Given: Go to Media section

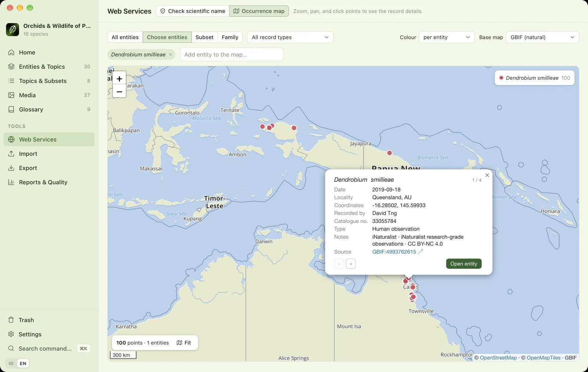Looking at the screenshot, I should [49, 95].
